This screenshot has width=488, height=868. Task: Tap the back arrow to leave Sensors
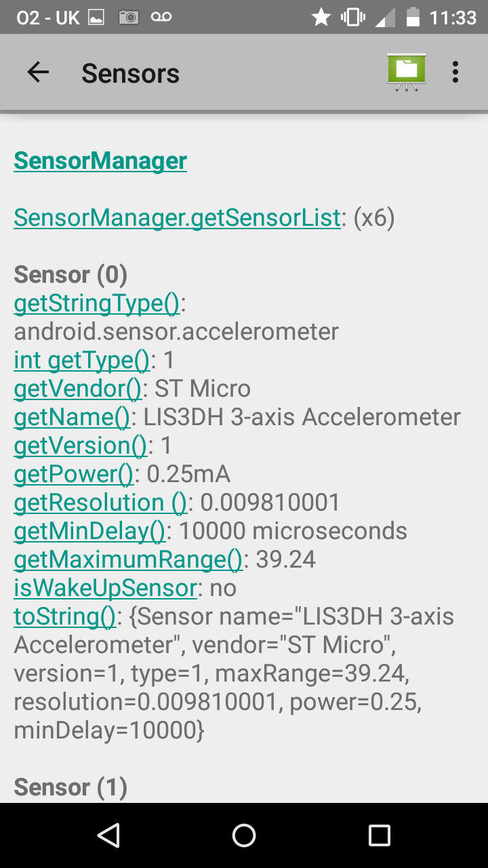pyautogui.click(x=38, y=72)
